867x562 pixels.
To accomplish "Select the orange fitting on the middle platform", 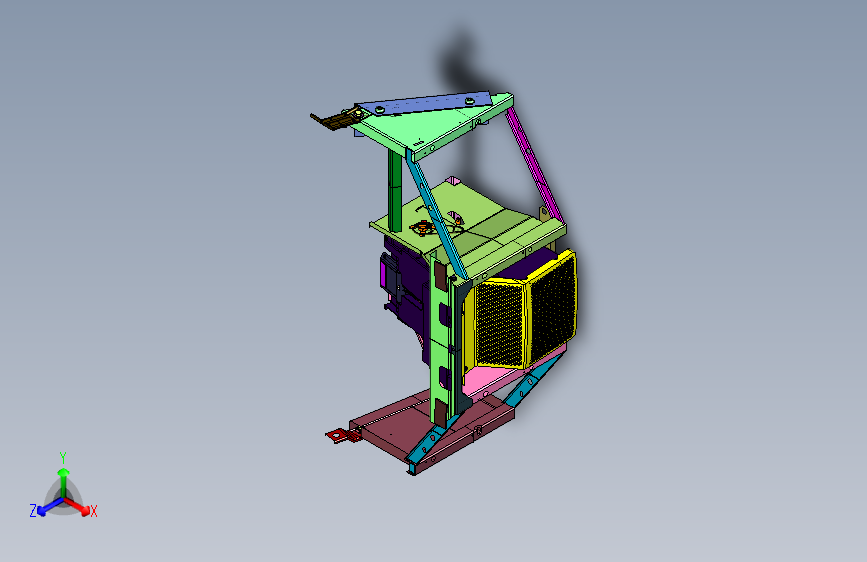I will (x=422, y=227).
